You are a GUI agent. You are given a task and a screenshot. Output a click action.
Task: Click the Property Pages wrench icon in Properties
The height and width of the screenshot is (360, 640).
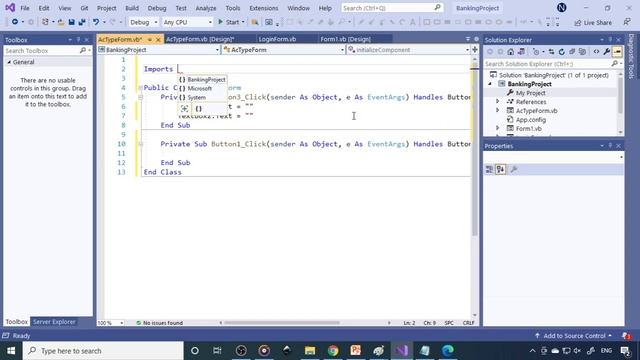[514, 169]
